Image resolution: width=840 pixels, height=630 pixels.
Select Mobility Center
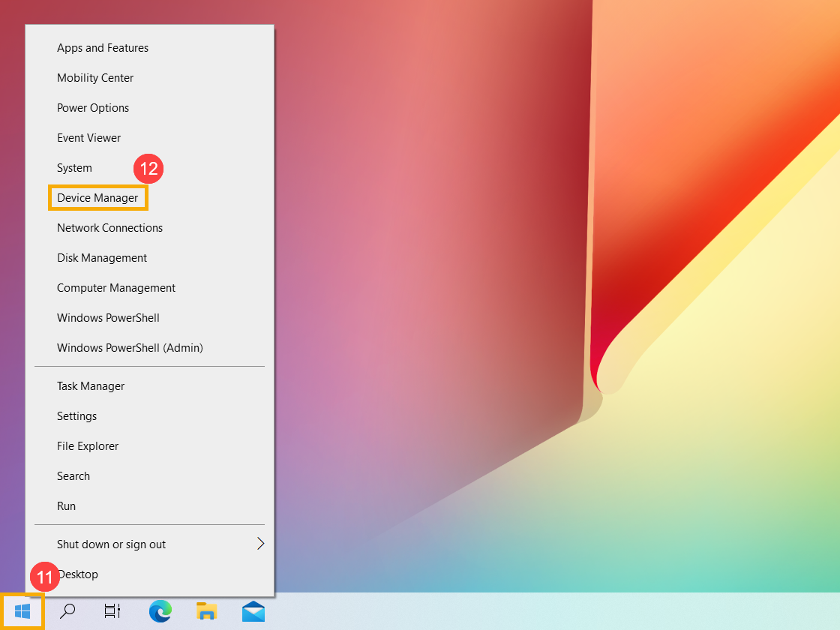(x=95, y=77)
